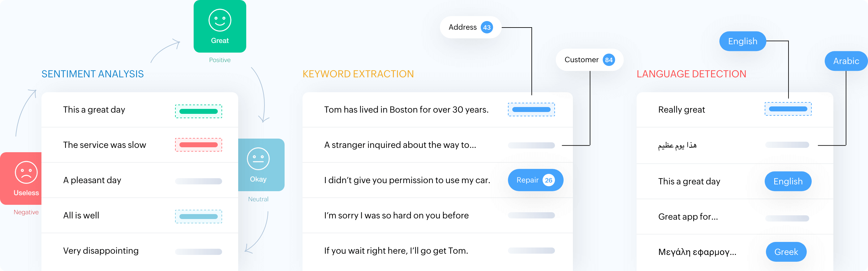The width and height of the screenshot is (868, 271).
Task: Select the Repair keyword tag
Action: 528,180
